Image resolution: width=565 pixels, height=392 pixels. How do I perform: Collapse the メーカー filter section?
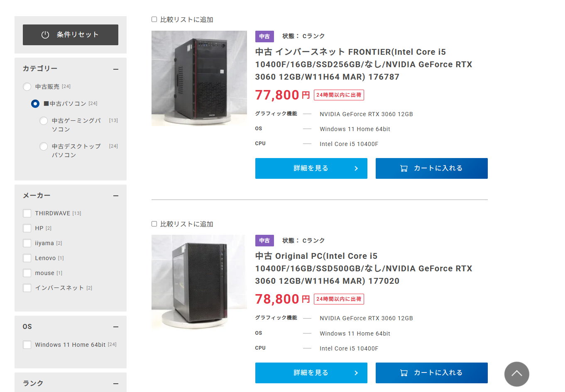click(x=116, y=196)
